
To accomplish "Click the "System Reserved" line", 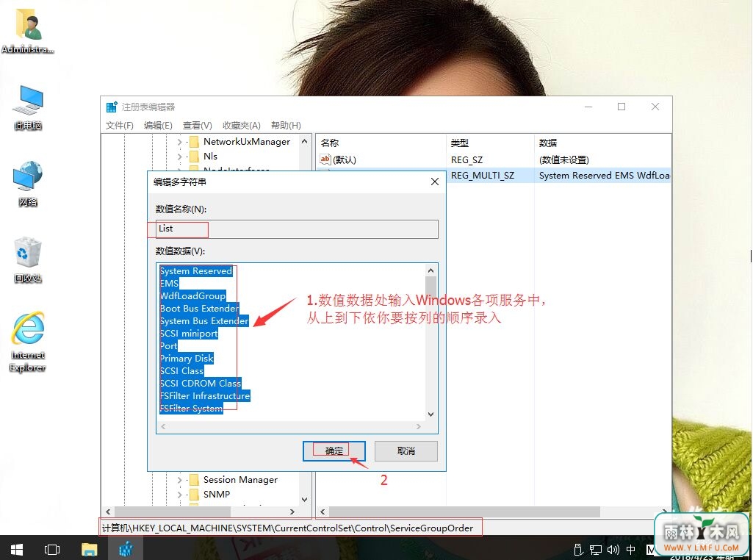I will [x=196, y=271].
